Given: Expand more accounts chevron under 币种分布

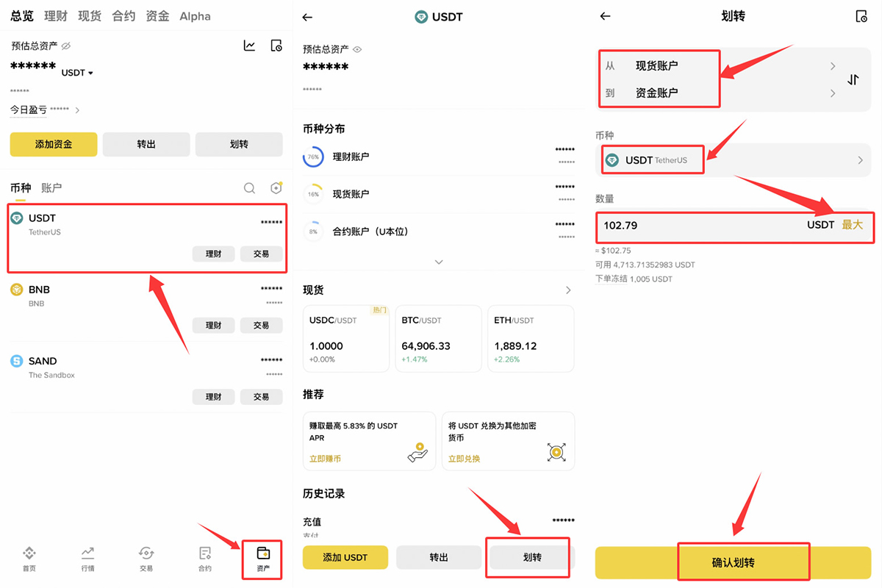Looking at the screenshot, I should [x=439, y=262].
